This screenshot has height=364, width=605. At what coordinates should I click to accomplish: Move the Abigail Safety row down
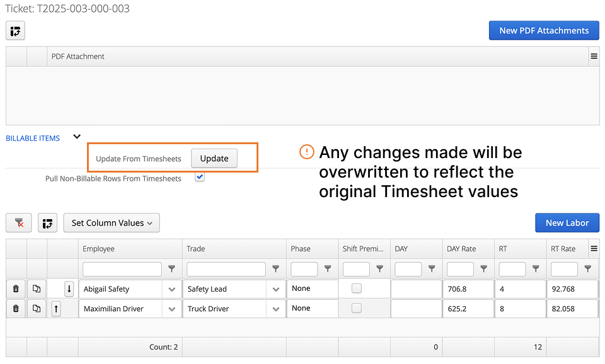pyautogui.click(x=69, y=288)
